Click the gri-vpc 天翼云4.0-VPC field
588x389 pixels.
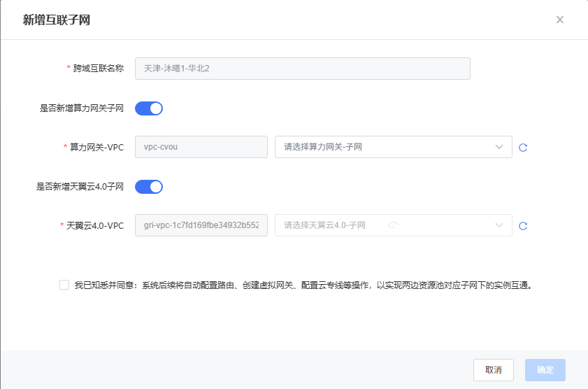[201, 225]
